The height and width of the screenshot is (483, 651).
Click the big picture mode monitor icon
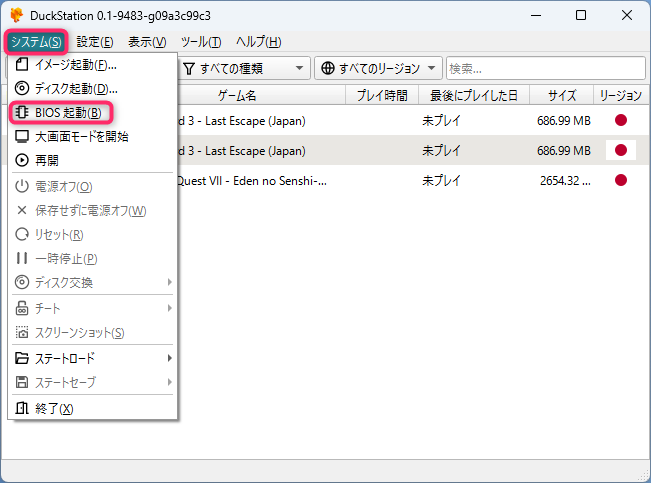coord(22,136)
